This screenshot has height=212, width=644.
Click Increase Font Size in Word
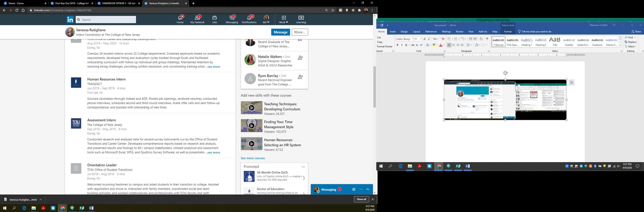[425, 39]
